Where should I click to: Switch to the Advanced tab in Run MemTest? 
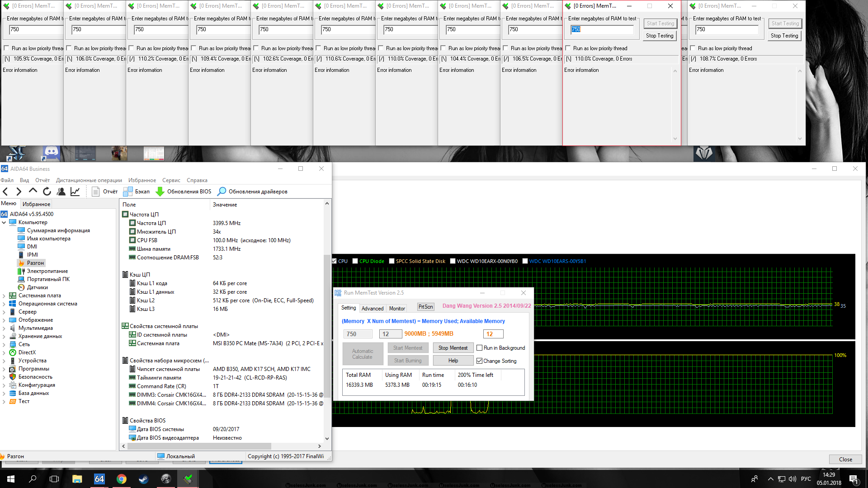click(x=373, y=309)
